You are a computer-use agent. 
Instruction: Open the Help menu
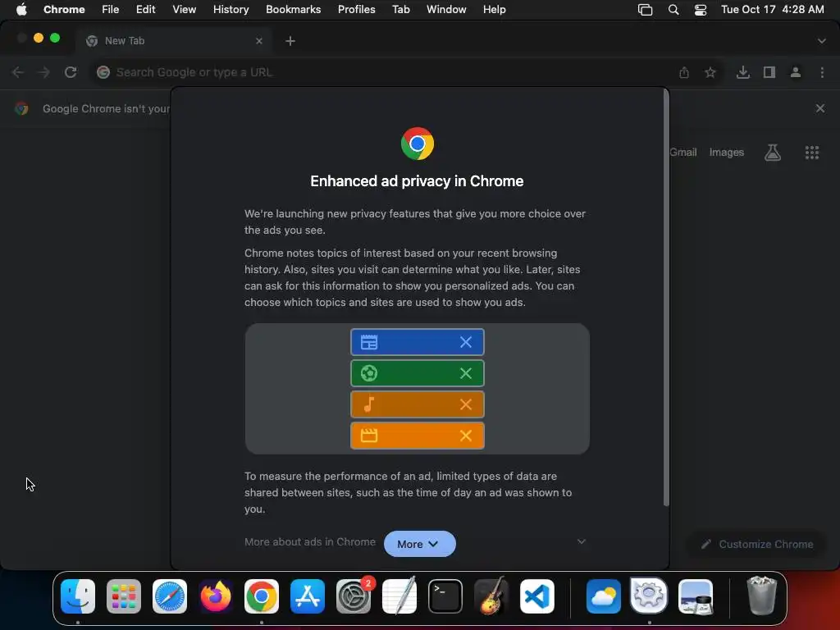pyautogui.click(x=494, y=9)
